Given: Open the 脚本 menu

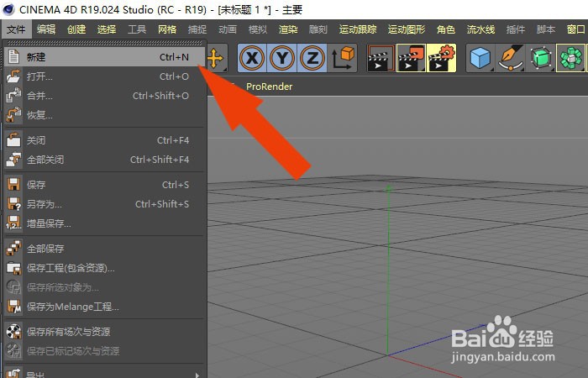Looking at the screenshot, I should (546, 29).
